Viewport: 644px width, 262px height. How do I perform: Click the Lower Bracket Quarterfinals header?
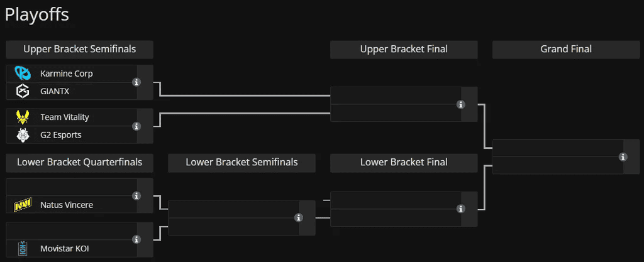[x=80, y=162]
